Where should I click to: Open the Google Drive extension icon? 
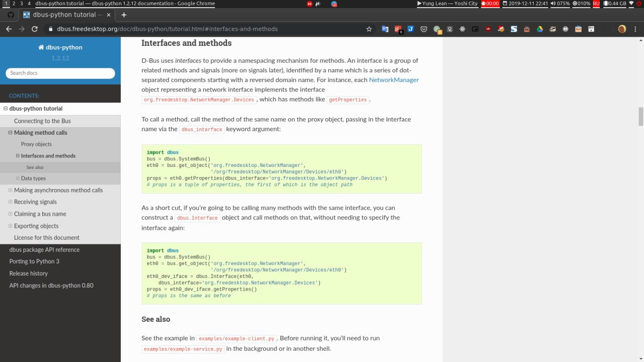pyautogui.click(x=539, y=29)
